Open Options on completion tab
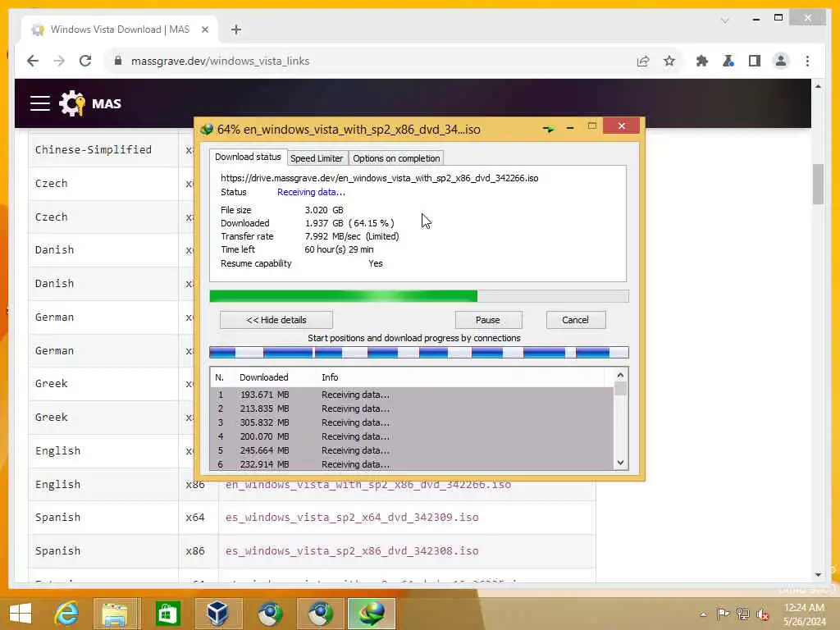 pyautogui.click(x=396, y=158)
